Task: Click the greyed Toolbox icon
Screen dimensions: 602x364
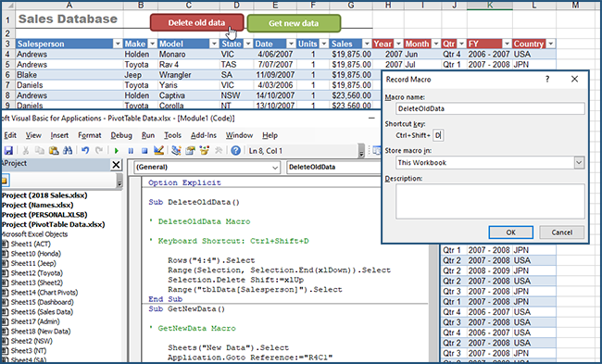Action: click(219, 151)
